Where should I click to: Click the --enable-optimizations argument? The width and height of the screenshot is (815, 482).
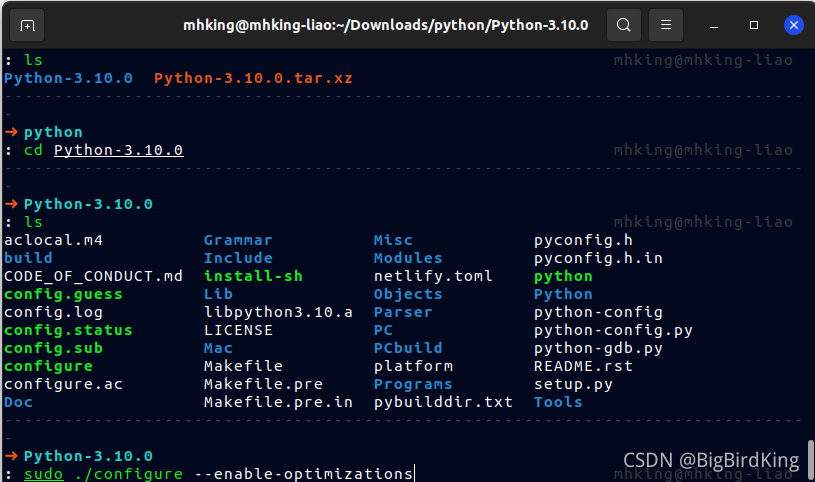coord(303,474)
